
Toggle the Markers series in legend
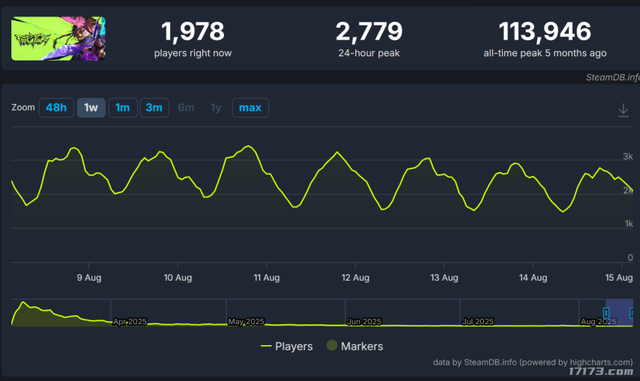pyautogui.click(x=355, y=346)
